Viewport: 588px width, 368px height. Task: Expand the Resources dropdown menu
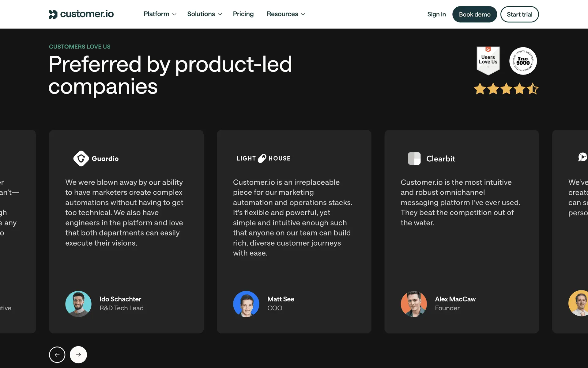tap(285, 14)
